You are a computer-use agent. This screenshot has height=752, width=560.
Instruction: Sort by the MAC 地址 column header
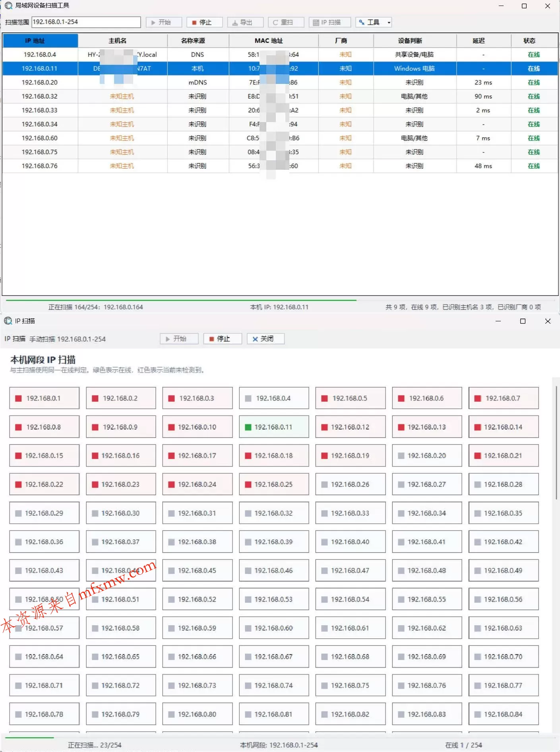[x=273, y=41]
